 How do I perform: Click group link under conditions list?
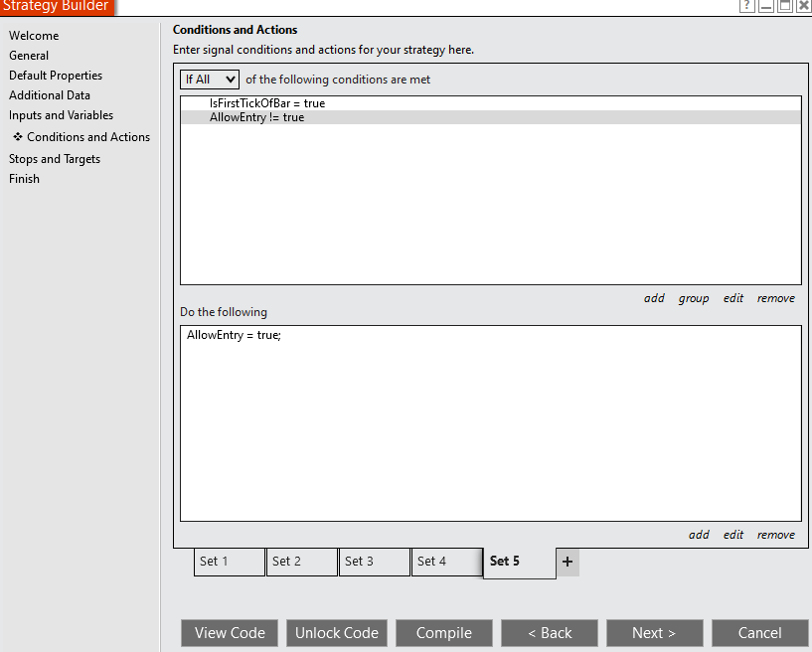tap(694, 298)
